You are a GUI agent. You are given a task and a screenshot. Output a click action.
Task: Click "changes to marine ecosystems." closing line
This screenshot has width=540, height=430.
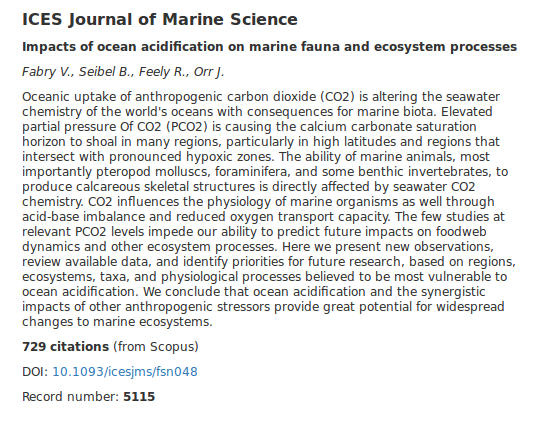117,322
